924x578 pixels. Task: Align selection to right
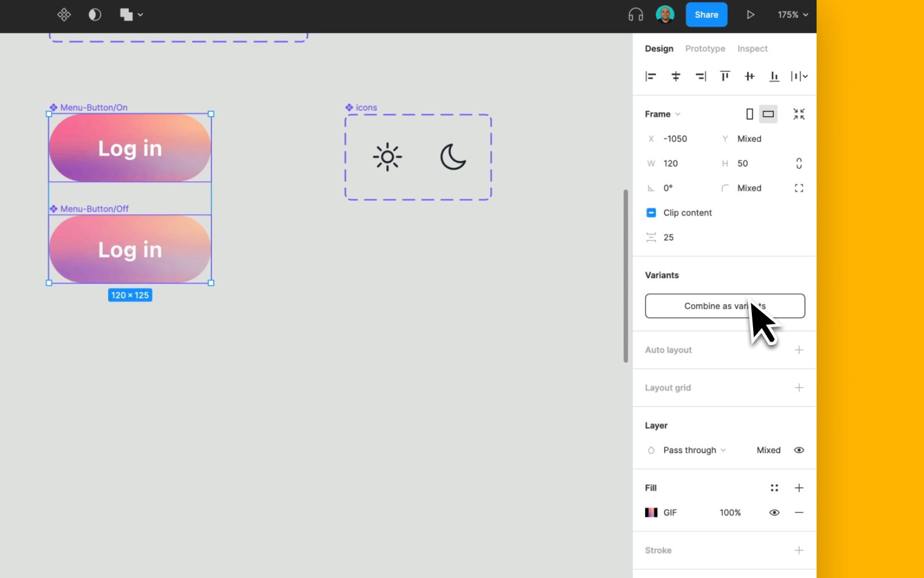coord(701,76)
